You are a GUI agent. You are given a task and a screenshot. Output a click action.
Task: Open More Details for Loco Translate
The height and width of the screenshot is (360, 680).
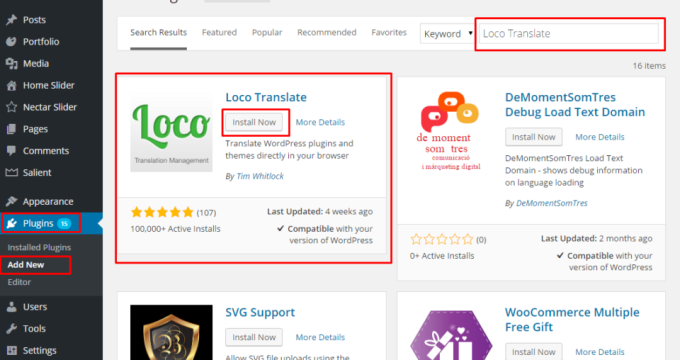coord(320,122)
